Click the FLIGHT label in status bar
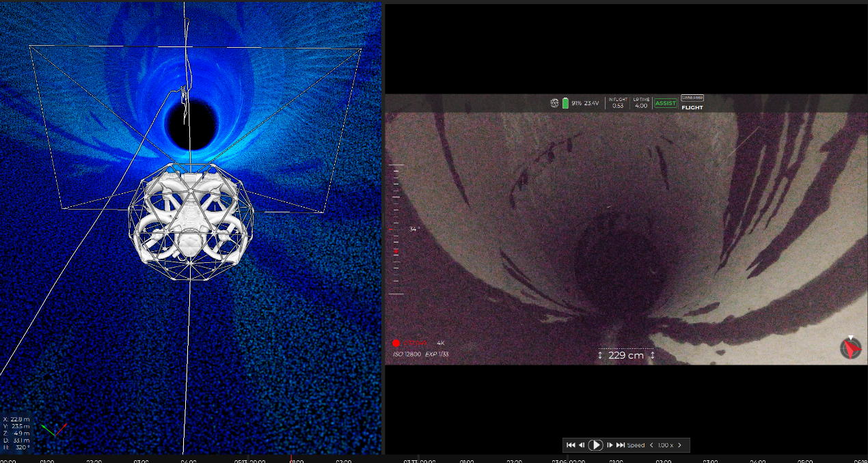The image size is (868, 463). [x=692, y=107]
